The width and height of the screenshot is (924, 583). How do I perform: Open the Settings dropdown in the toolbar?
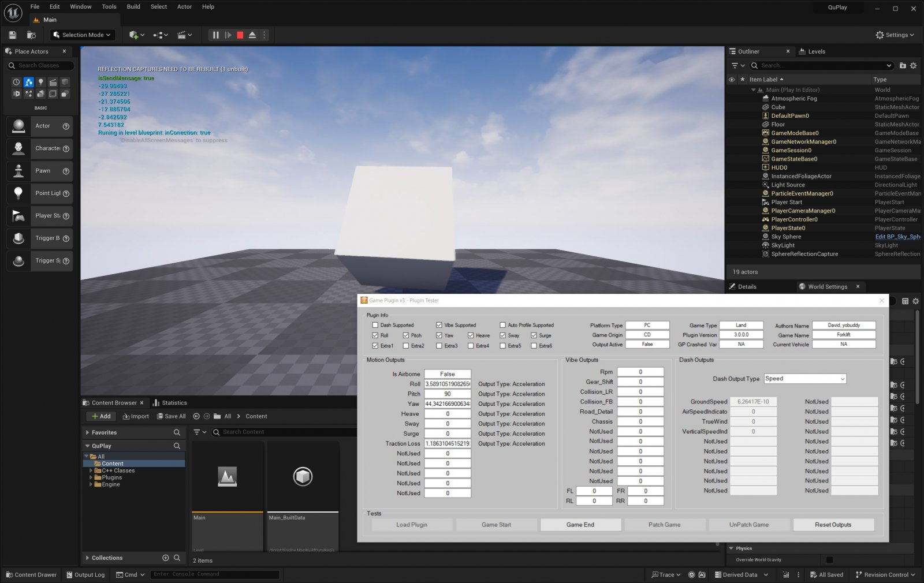click(x=895, y=35)
